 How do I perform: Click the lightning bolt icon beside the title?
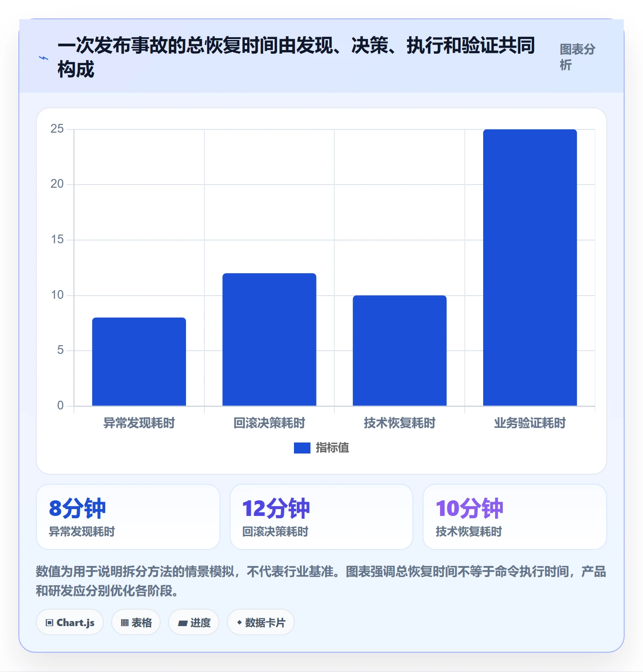pyautogui.click(x=44, y=58)
